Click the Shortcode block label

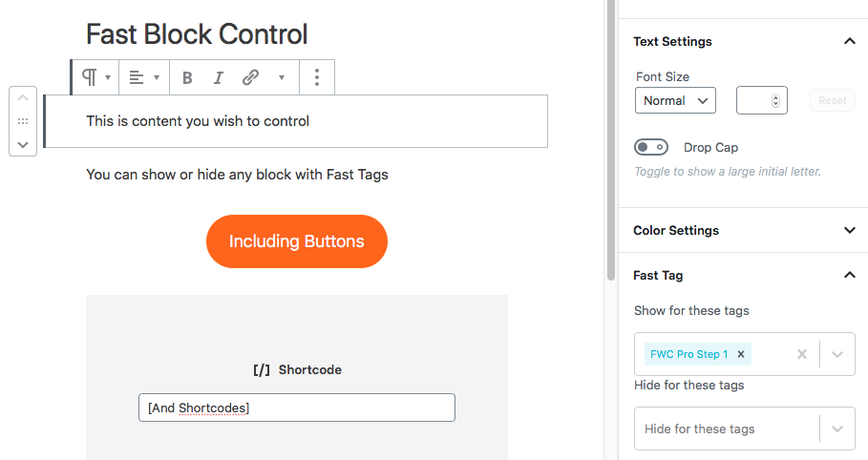[x=297, y=369]
